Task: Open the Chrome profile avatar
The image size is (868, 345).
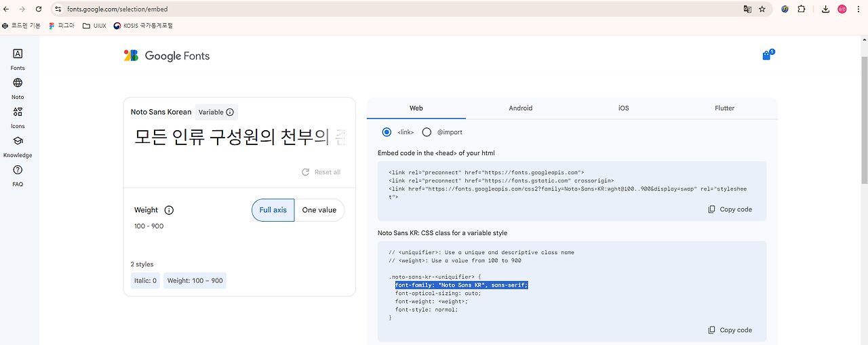Action: tap(842, 9)
